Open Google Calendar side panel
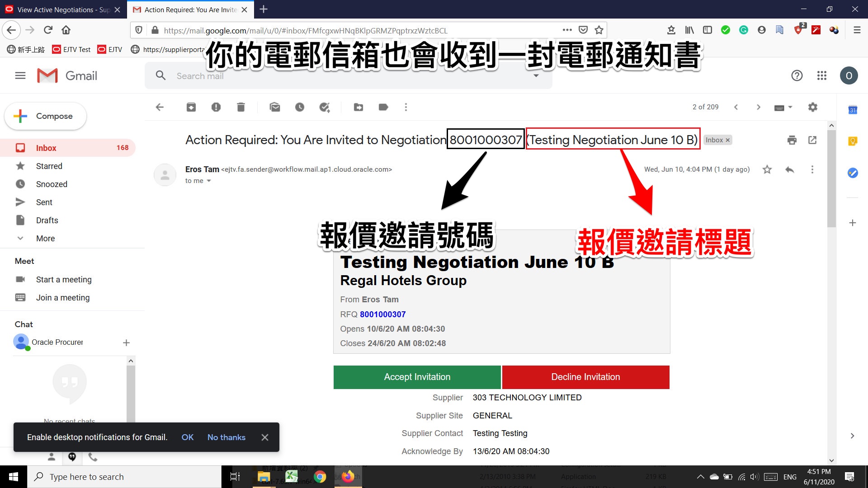 853,110
